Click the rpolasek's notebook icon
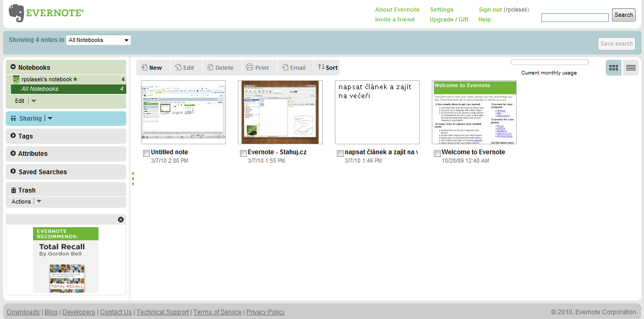This screenshot has width=644, height=319. pyautogui.click(x=16, y=79)
